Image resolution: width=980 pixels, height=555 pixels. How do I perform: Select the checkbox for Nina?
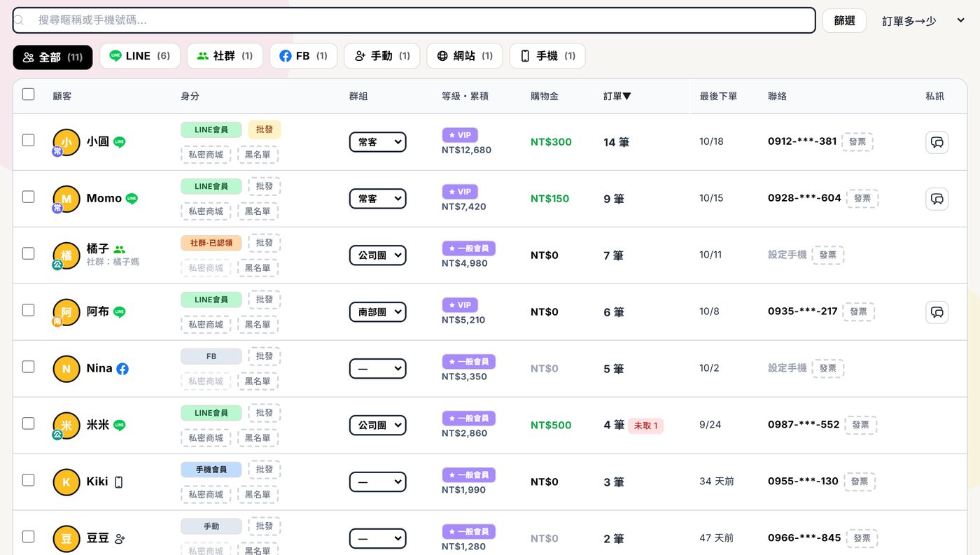[28, 367]
